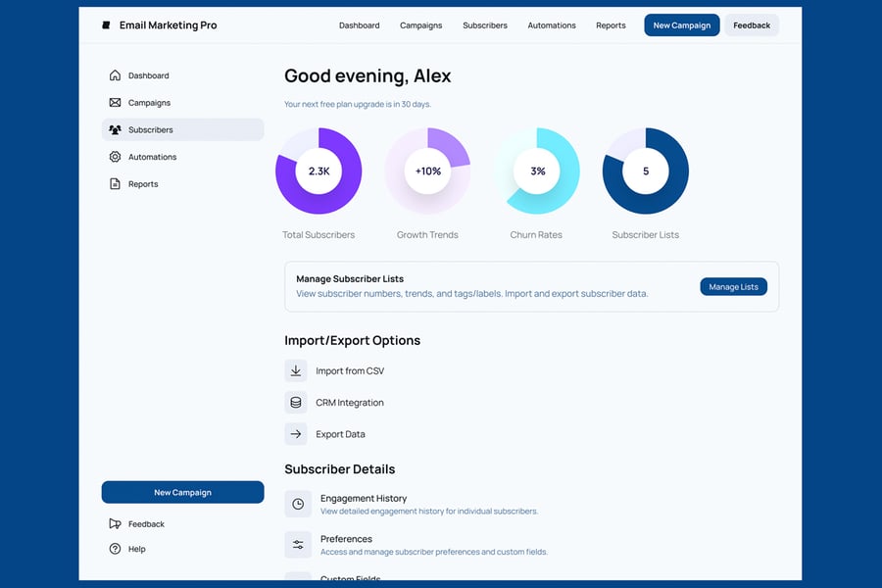Image resolution: width=882 pixels, height=588 pixels.
Task: Open Campaigns in the top navigation
Action: click(420, 25)
